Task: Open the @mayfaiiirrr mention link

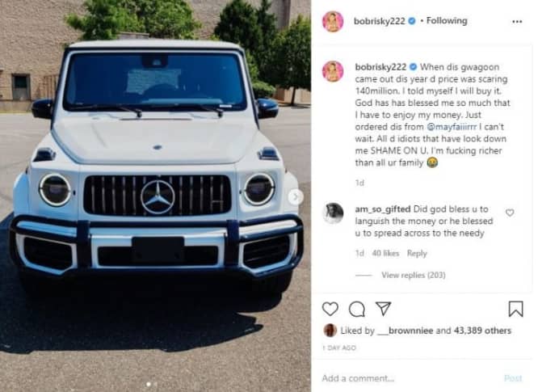Action: coord(452,127)
